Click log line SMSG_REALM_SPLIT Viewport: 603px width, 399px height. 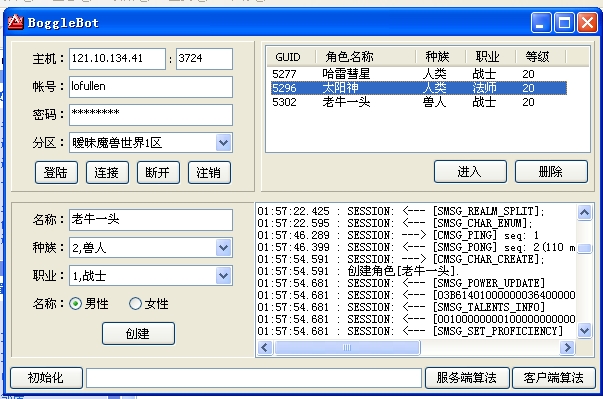401,211
